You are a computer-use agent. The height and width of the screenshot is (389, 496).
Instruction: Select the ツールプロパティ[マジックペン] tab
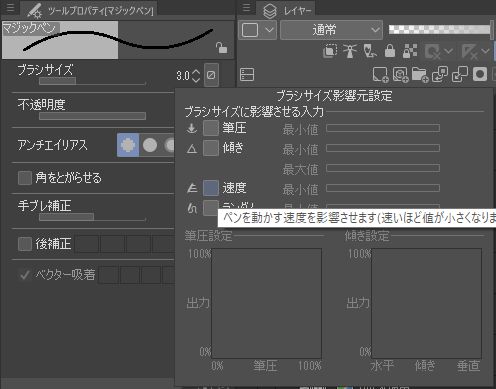coord(90,10)
